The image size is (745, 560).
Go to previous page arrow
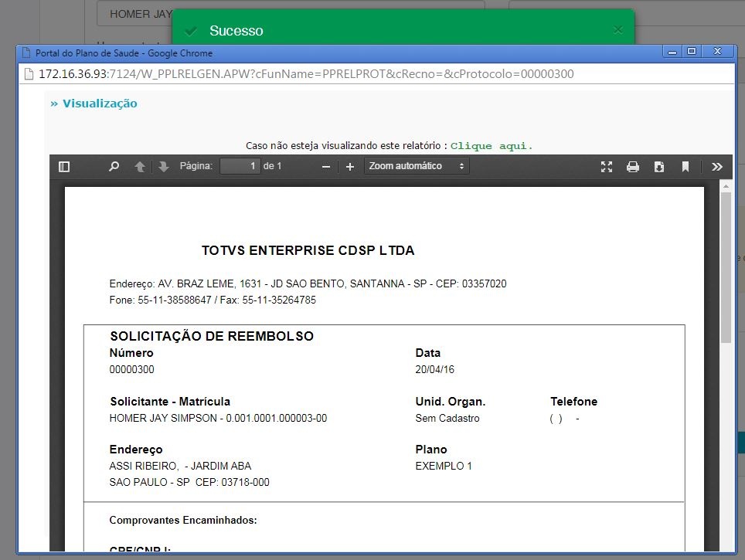(x=140, y=167)
